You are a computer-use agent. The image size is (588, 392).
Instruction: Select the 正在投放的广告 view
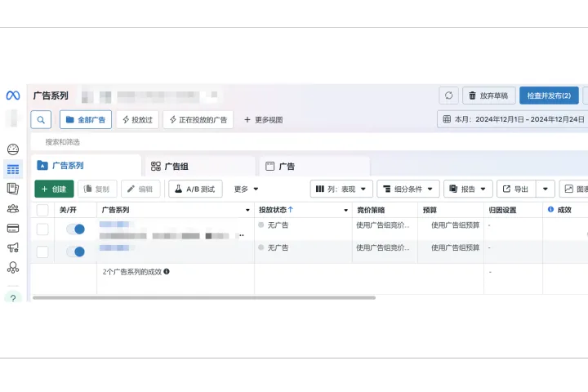pyautogui.click(x=198, y=120)
